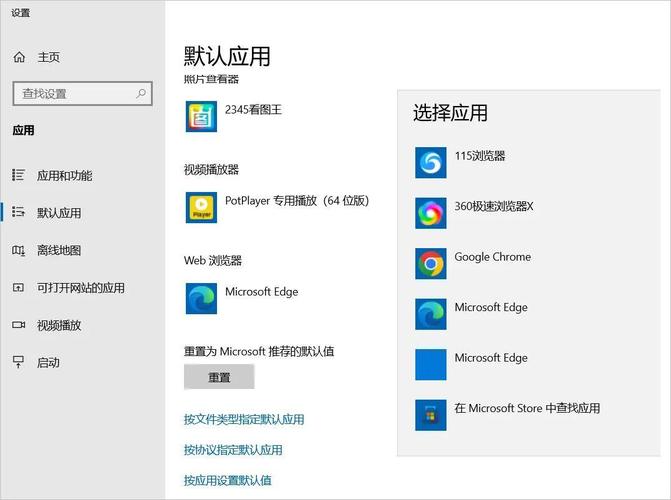671x500 pixels.
Task: Go to 离线地图 settings
Action: pos(59,250)
